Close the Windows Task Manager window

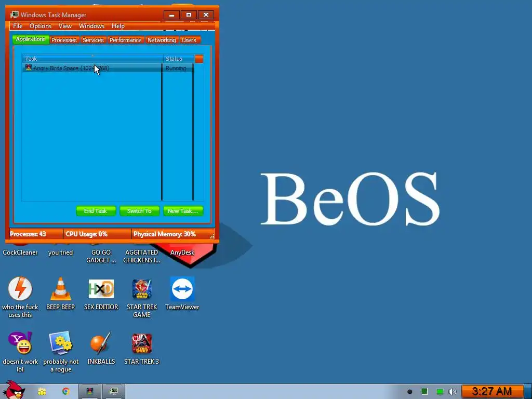pos(206,15)
